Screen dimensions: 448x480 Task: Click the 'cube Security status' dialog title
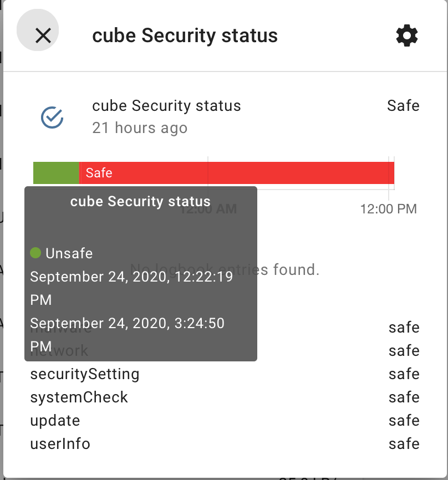tap(185, 35)
